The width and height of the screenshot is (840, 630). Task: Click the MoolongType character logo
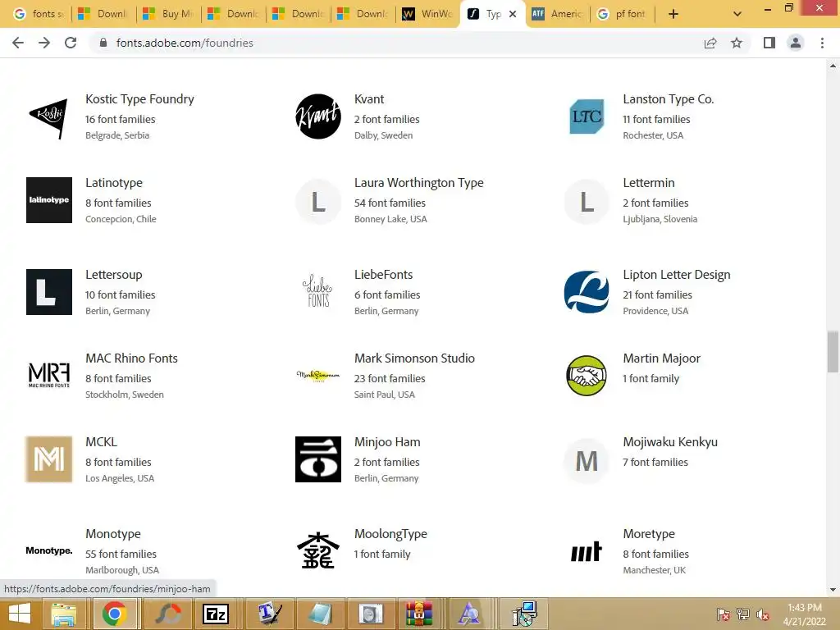318,550
